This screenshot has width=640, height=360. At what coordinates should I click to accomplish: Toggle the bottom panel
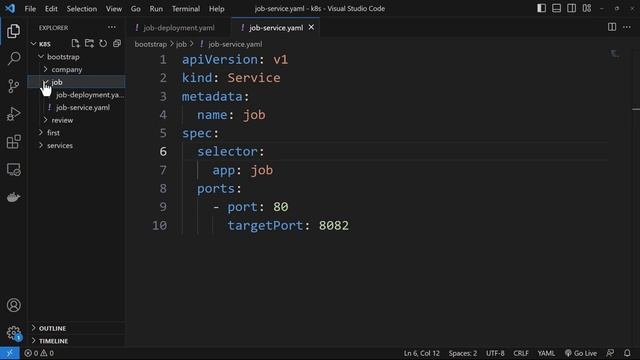click(x=556, y=8)
